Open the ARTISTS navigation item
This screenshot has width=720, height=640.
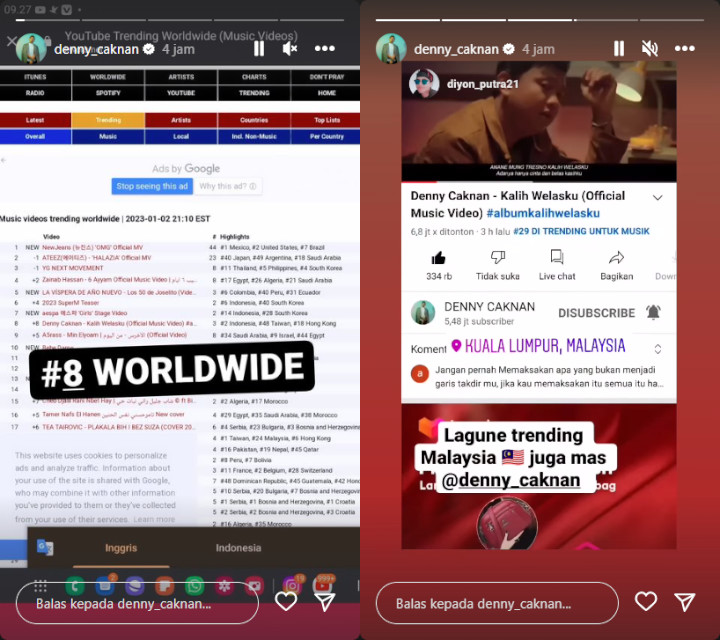coord(181,77)
